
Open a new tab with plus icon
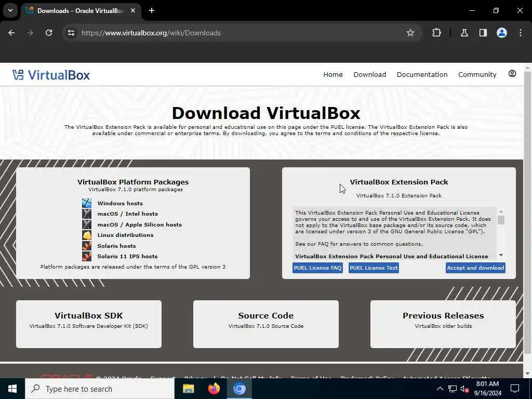(152, 10)
